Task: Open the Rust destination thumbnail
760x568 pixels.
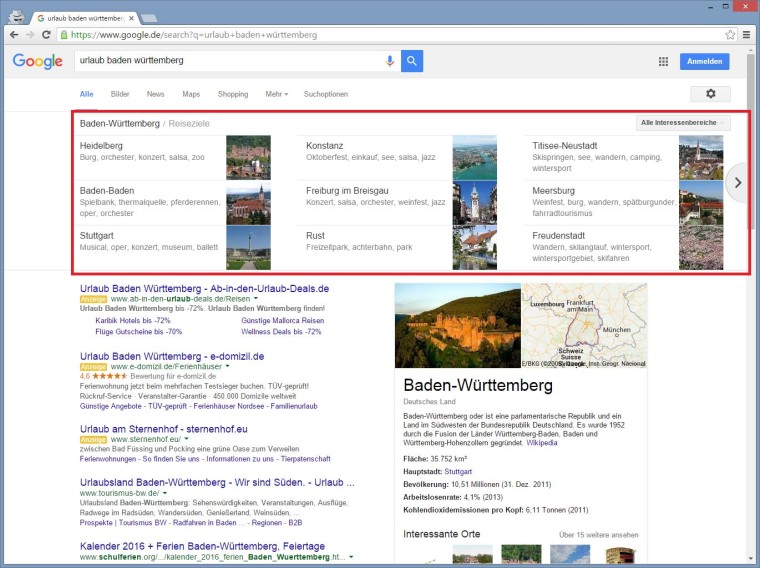Action: (x=475, y=248)
